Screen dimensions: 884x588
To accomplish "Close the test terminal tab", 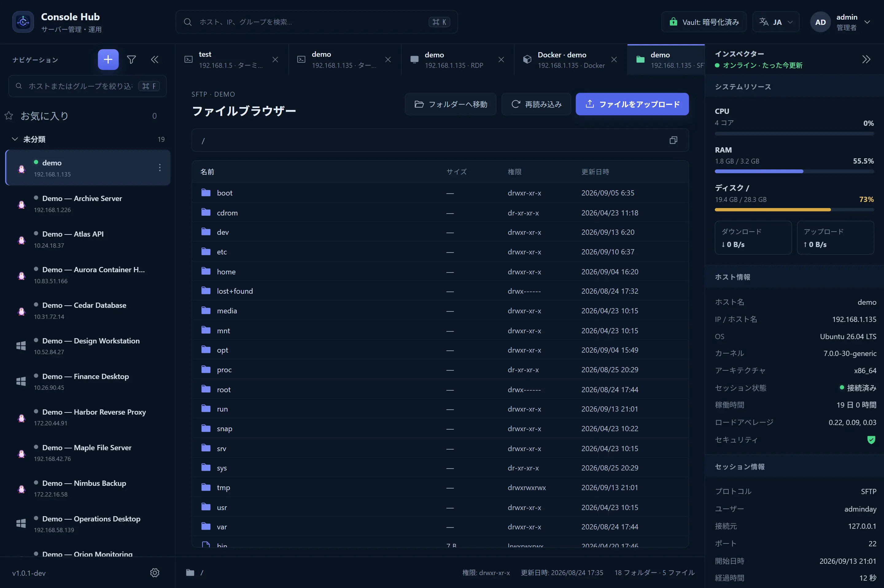I will point(275,60).
